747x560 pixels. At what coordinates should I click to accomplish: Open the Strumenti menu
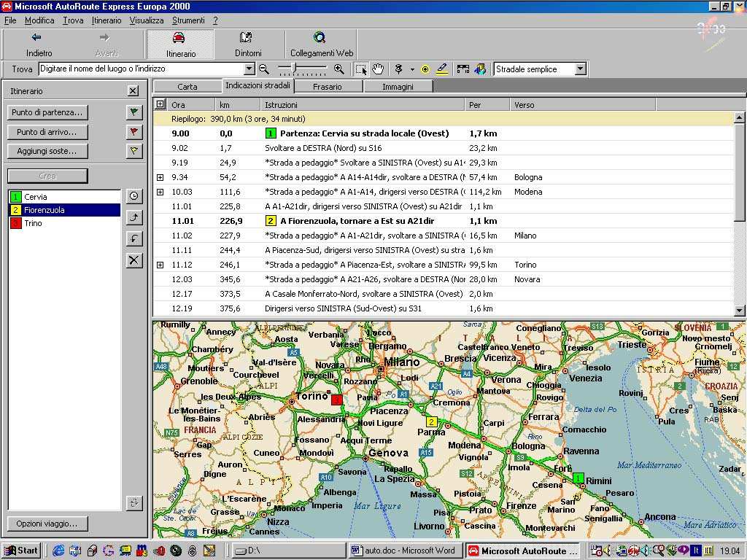click(x=188, y=20)
